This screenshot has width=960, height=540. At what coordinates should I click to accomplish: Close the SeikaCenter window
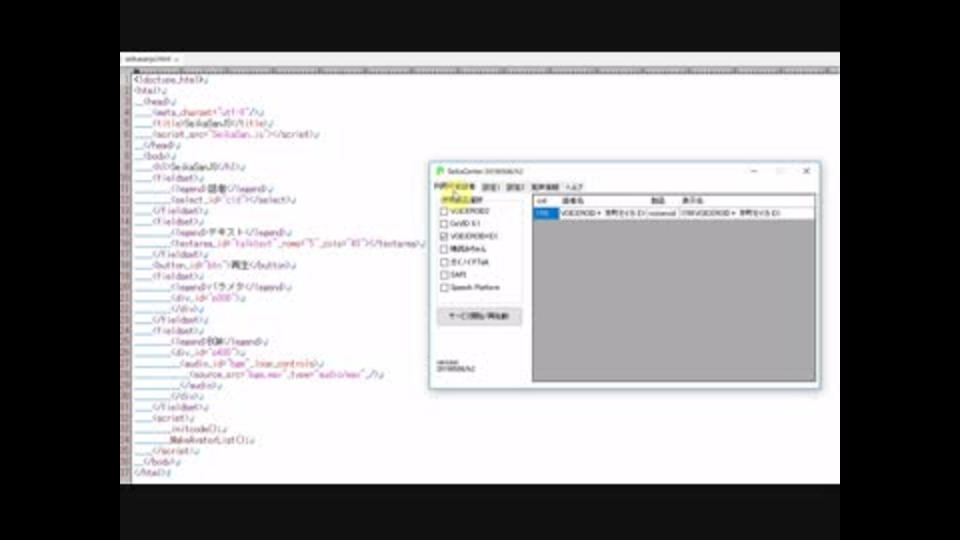pos(806,171)
